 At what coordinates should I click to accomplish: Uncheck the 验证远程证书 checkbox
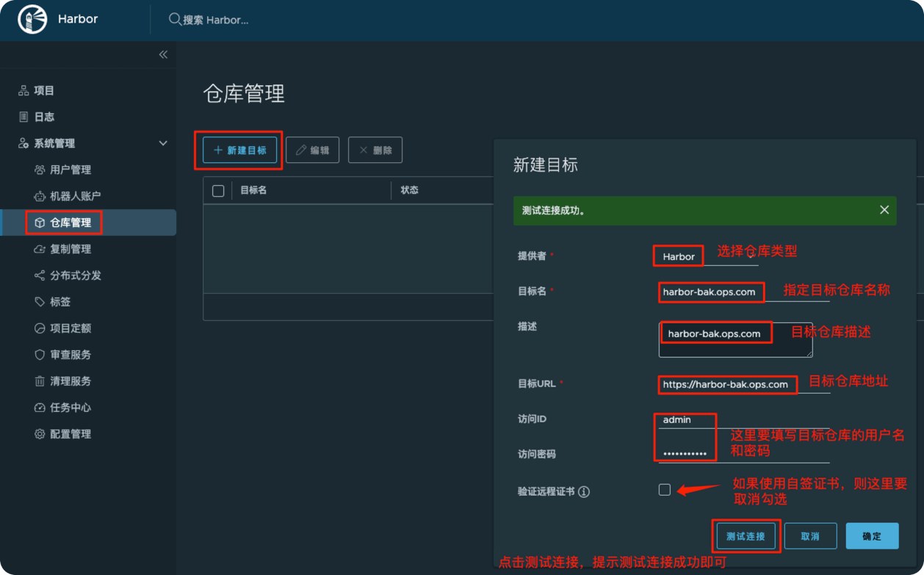pyautogui.click(x=665, y=490)
